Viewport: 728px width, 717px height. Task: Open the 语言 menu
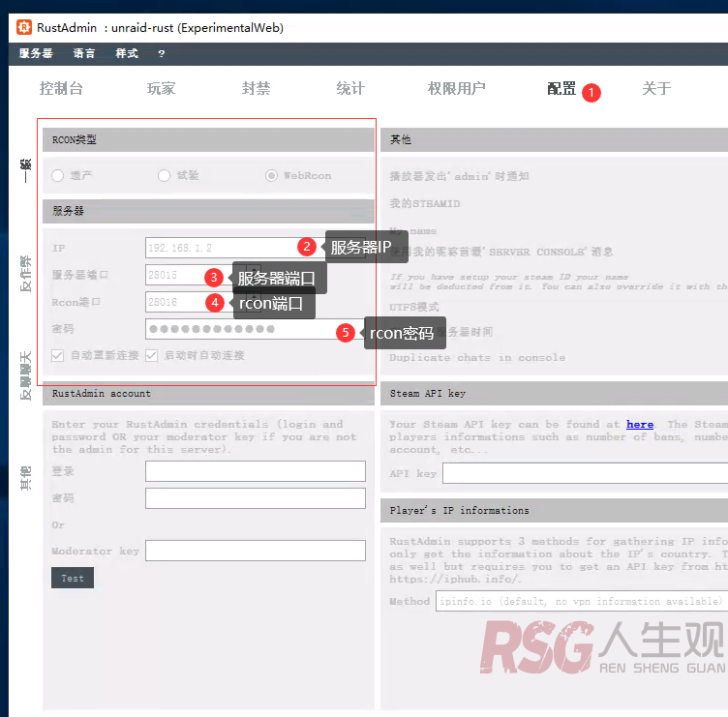84,53
